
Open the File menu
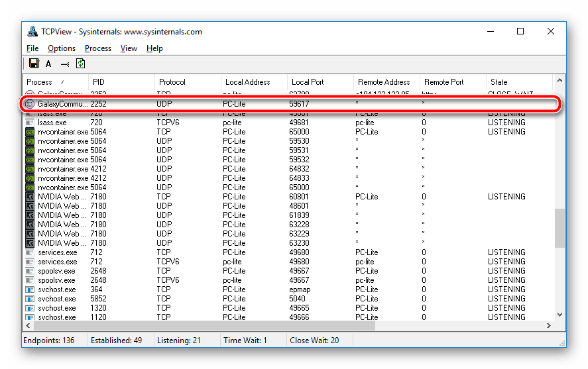[32, 48]
